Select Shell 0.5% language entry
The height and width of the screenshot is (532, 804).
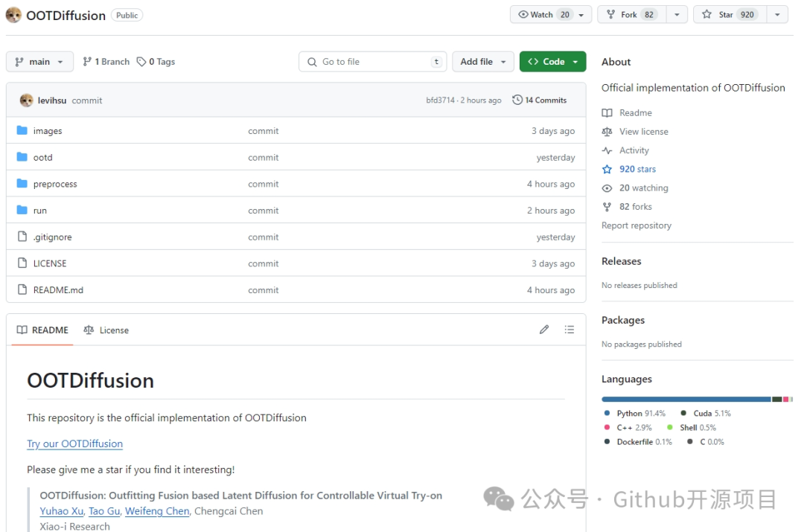(x=691, y=427)
